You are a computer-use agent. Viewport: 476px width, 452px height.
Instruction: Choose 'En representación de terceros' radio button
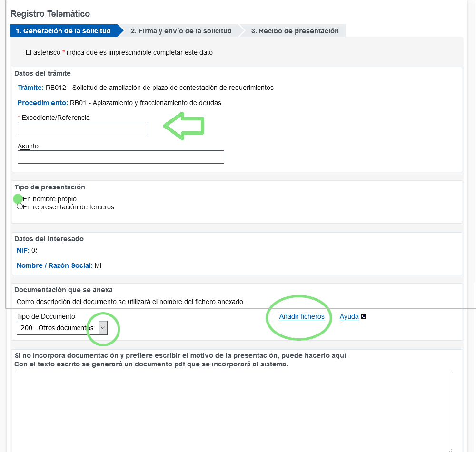(x=20, y=206)
